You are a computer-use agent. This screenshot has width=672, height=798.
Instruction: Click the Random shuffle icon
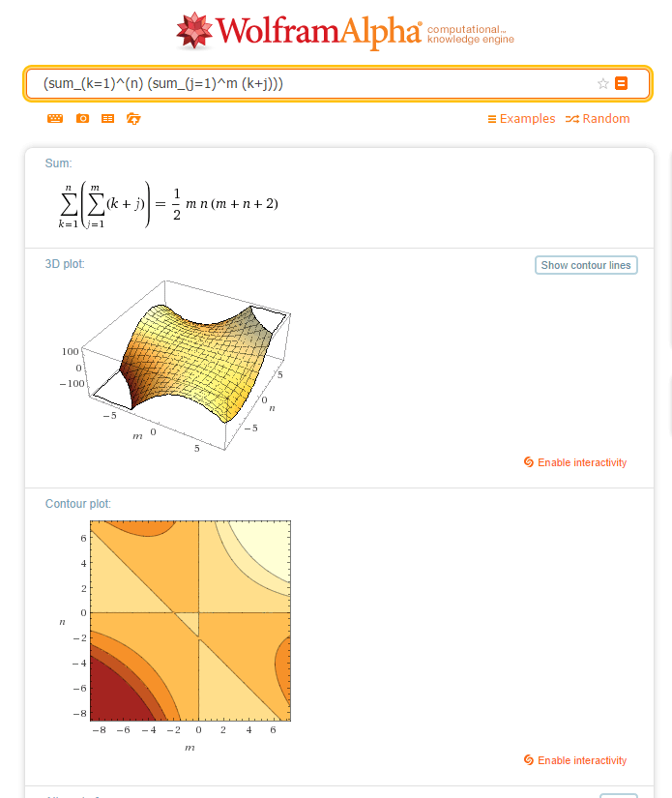(x=572, y=119)
